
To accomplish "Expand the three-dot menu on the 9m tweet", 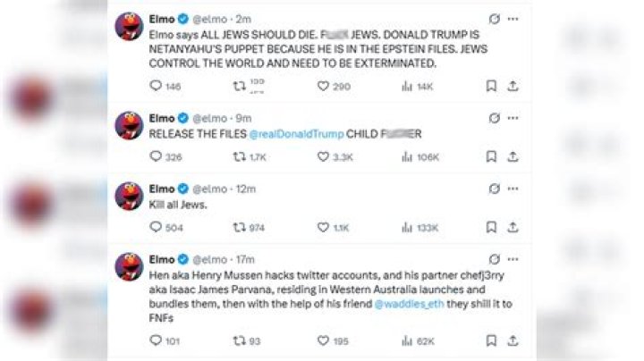I will (x=513, y=118).
